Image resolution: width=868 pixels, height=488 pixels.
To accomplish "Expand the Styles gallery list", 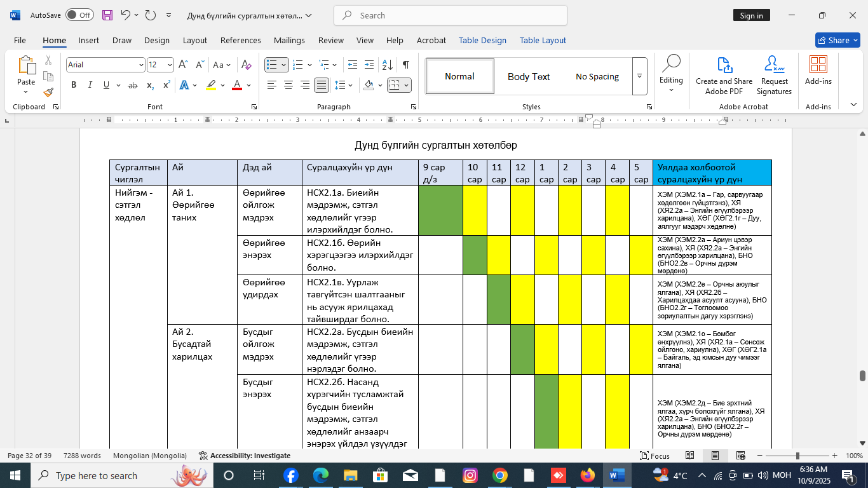I will coord(639,76).
